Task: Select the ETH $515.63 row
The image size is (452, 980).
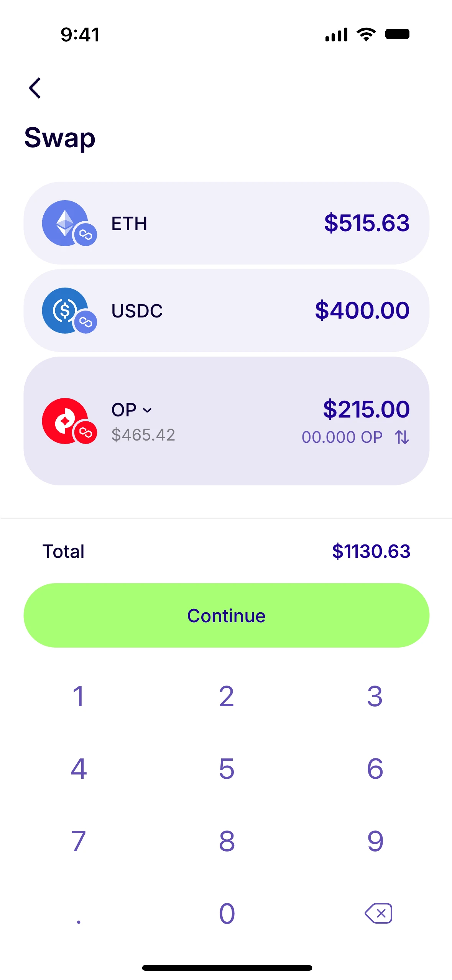Action: pyautogui.click(x=226, y=223)
